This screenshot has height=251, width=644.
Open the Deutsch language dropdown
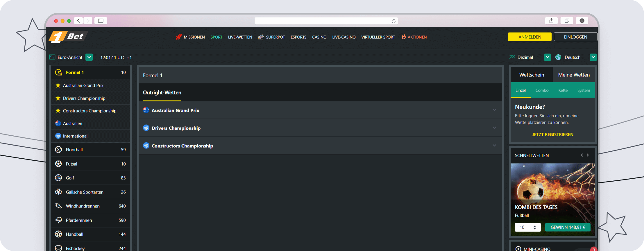pos(593,57)
